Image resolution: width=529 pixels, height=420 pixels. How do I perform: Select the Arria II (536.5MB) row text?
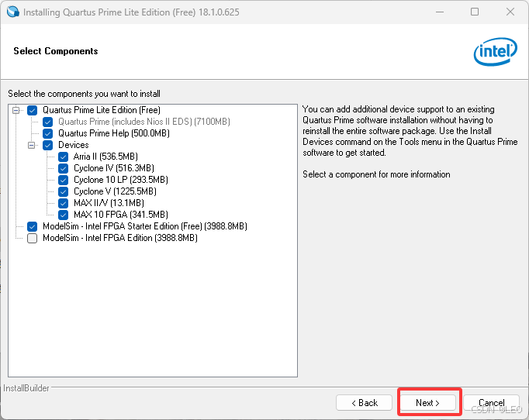(105, 157)
